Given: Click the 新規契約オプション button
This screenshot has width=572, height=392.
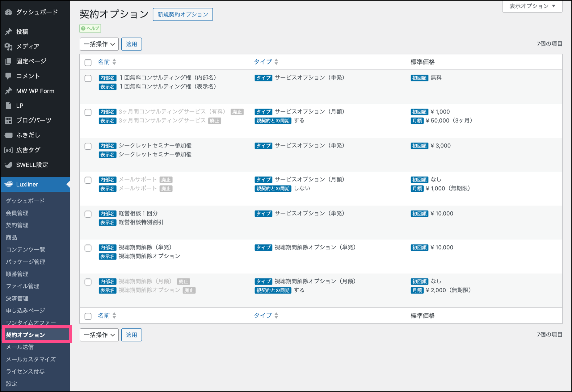Looking at the screenshot, I should pos(183,15).
